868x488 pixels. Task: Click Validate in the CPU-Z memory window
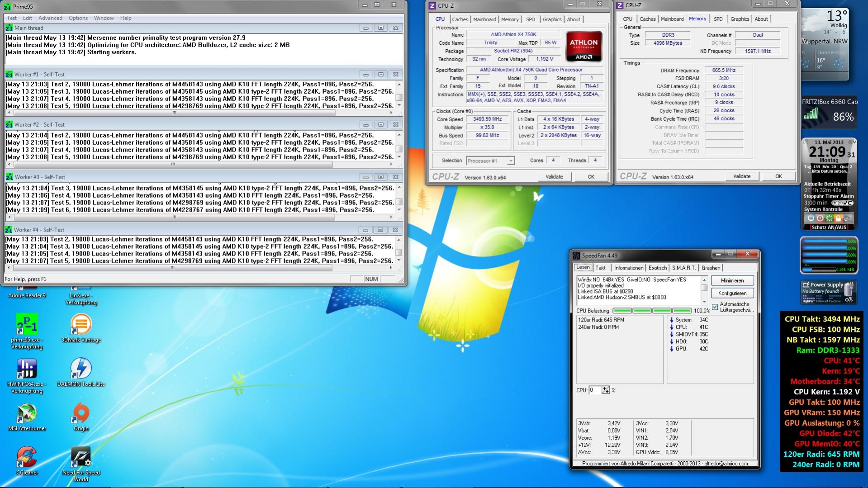[x=742, y=176]
